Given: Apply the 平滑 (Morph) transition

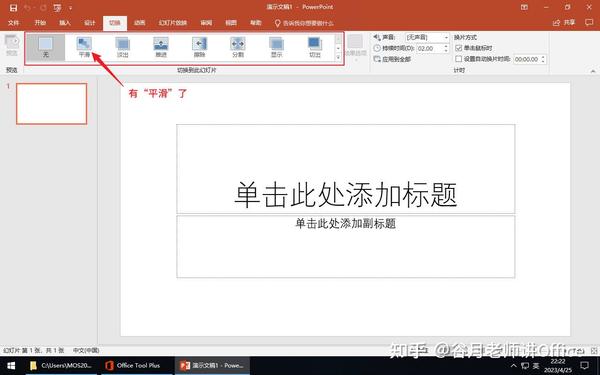Looking at the screenshot, I should 84,47.
